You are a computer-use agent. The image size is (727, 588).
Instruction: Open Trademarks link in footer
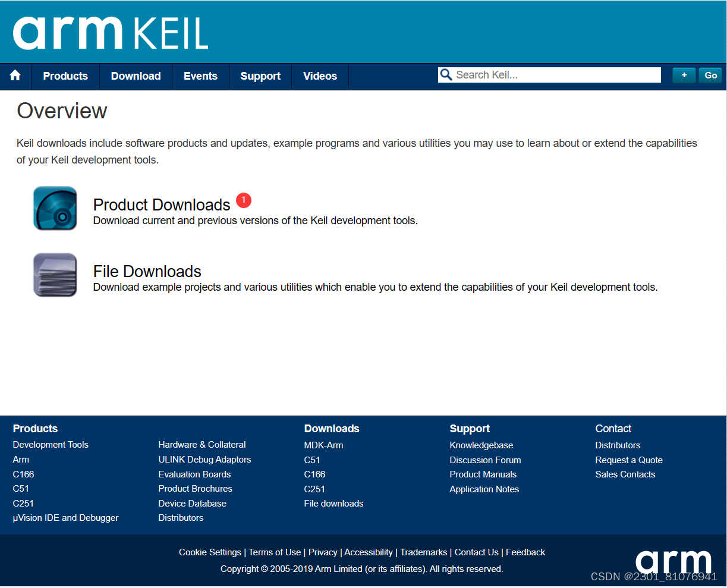424,552
